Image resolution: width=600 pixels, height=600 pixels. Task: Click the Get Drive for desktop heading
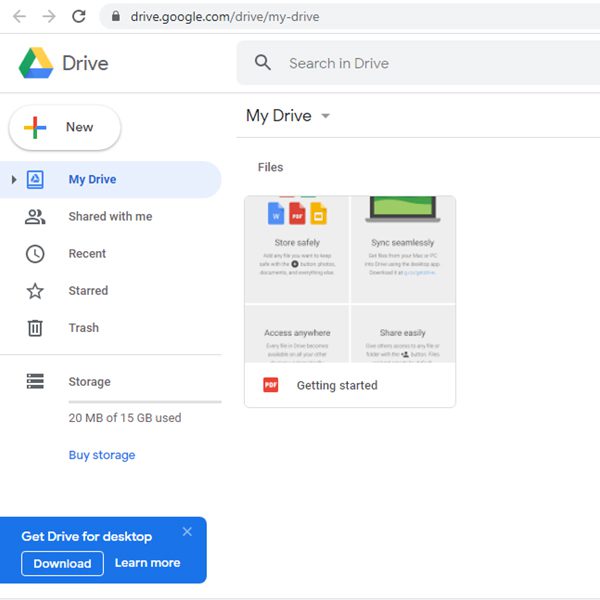click(86, 536)
